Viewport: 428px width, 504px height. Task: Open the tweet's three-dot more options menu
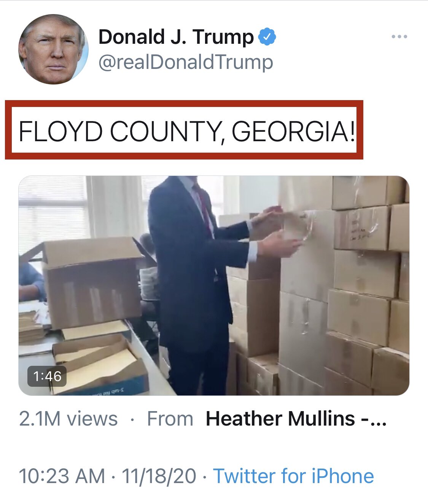point(399,37)
